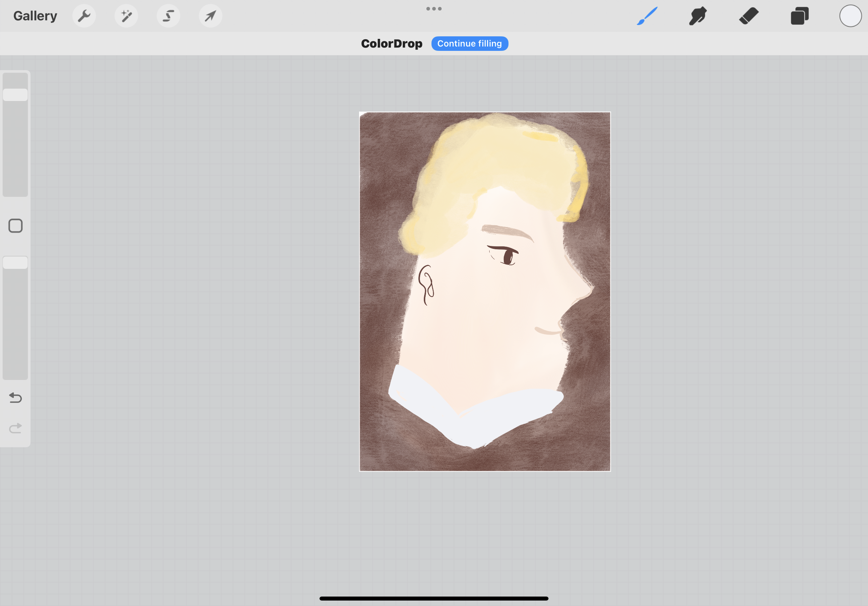
Task: Open the Layers panel
Action: tap(799, 16)
